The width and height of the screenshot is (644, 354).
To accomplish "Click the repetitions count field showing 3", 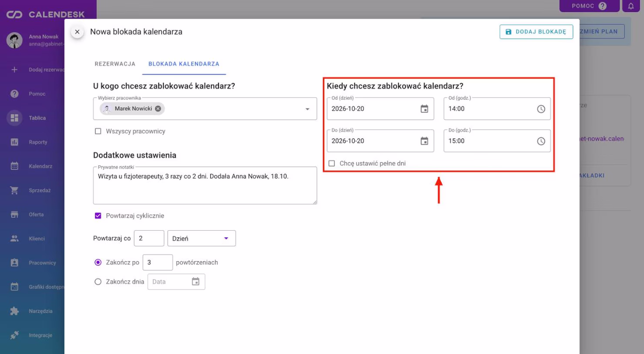I will pyautogui.click(x=158, y=262).
